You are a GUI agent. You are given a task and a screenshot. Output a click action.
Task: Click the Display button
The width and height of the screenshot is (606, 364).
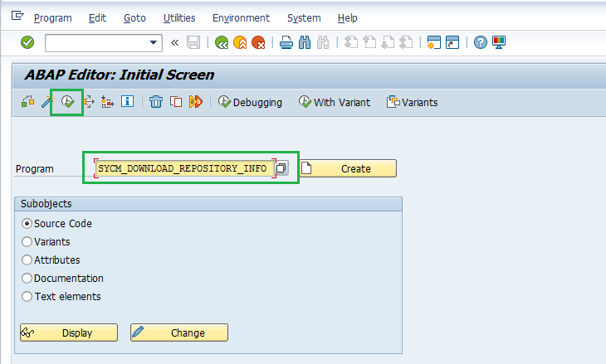69,332
